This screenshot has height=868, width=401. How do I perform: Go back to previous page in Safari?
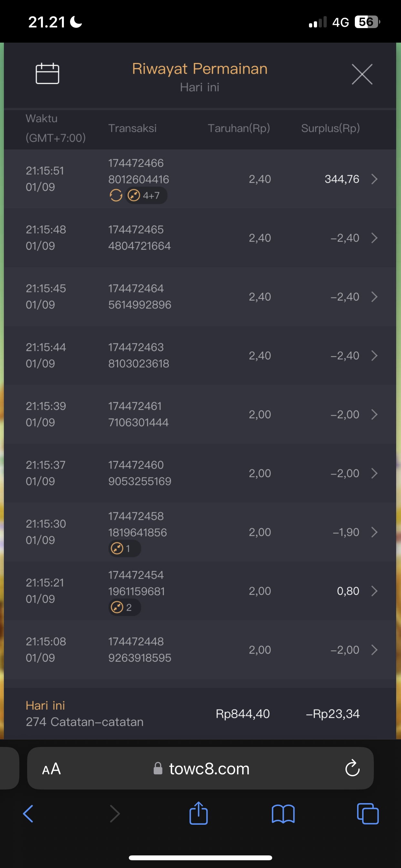pyautogui.click(x=28, y=814)
